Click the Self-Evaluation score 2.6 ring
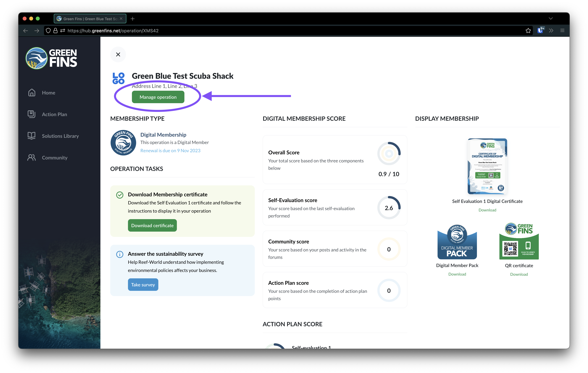This screenshot has width=588, height=373. (x=389, y=208)
